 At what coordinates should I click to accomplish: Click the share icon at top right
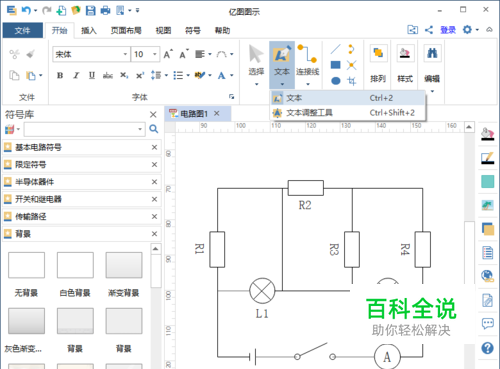[429, 30]
